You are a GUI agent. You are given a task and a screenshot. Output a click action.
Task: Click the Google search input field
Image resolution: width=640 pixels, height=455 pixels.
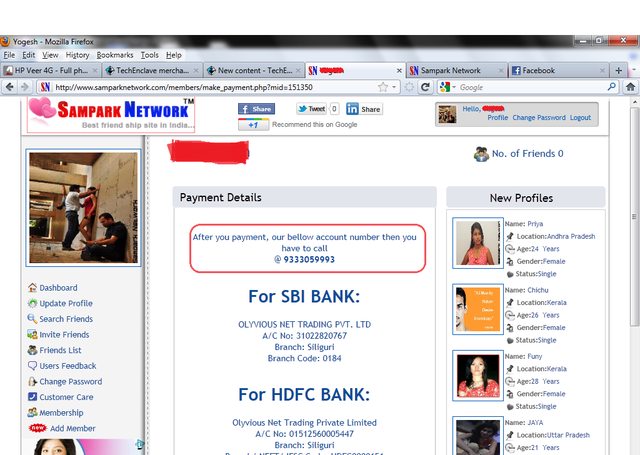(x=531, y=87)
